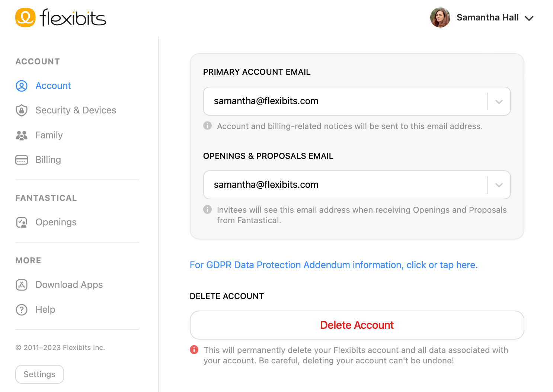Viewport: 553px width, 392px height.
Task: Click the 'DELETE ACCOUNT' heading
Action: 227,296
